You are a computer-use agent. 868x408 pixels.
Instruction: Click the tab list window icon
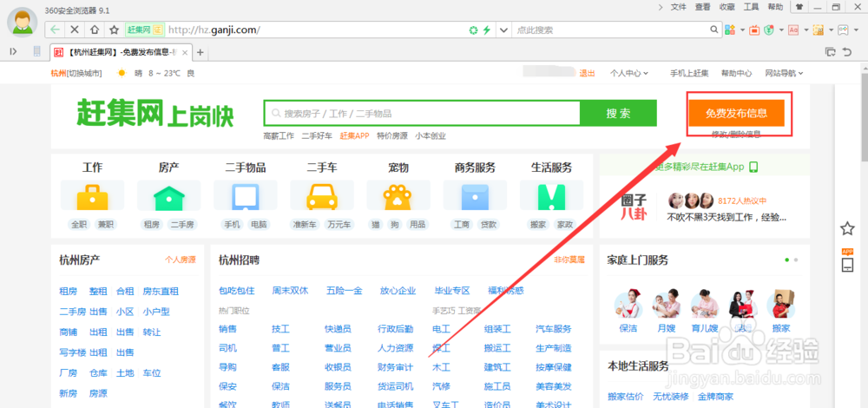(831, 52)
